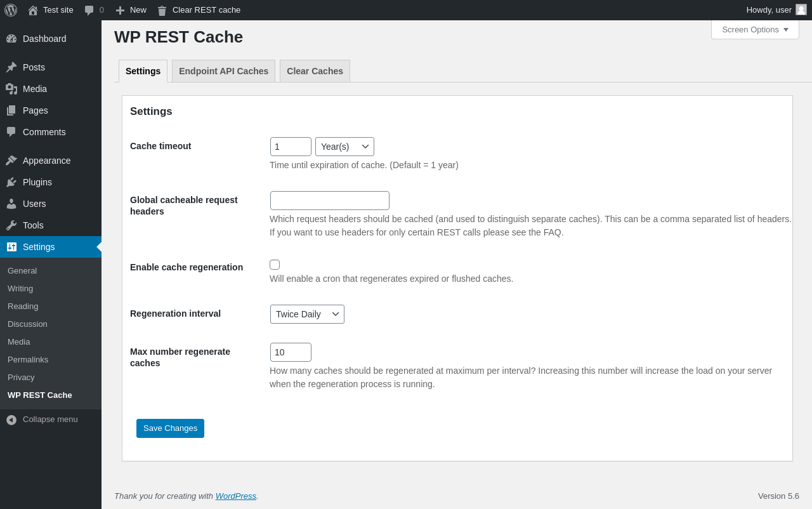The image size is (812, 509).
Task: Switch to Clear Caches tab
Action: coord(315,71)
